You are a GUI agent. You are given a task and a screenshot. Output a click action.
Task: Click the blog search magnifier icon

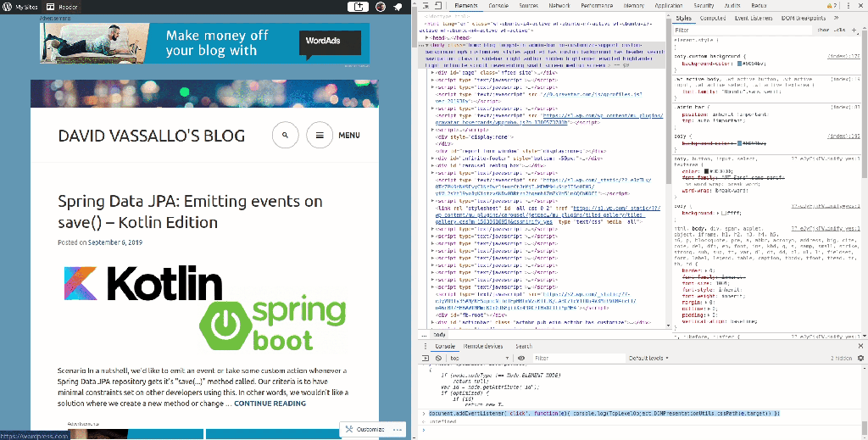(286, 135)
